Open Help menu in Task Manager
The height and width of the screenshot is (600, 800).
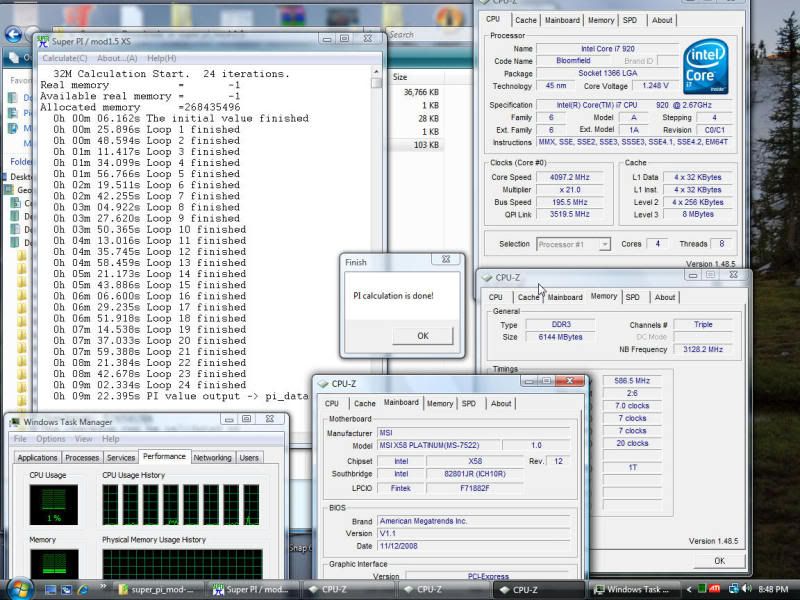110,439
